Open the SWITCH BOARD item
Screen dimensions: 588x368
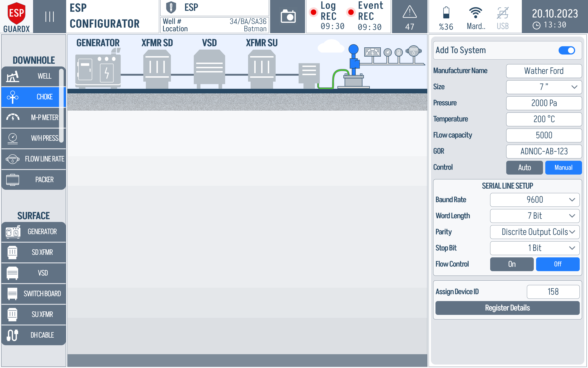(x=34, y=294)
